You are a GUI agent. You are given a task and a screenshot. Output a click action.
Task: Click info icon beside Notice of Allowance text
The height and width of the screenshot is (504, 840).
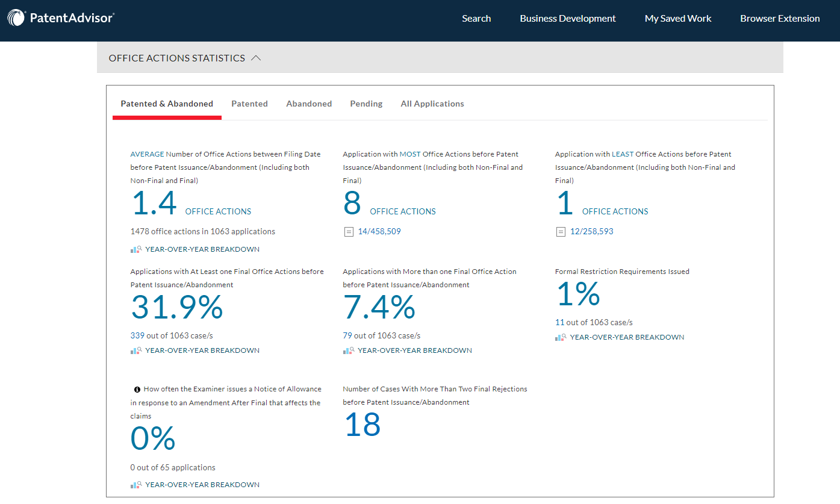pos(137,390)
